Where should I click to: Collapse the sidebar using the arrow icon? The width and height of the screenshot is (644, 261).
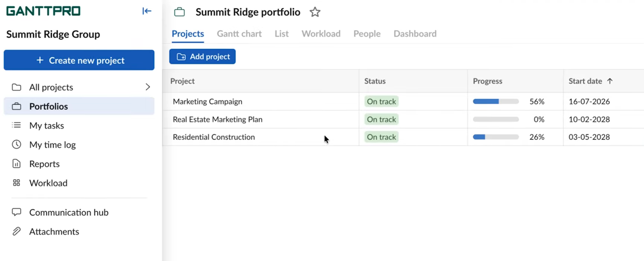147,11
